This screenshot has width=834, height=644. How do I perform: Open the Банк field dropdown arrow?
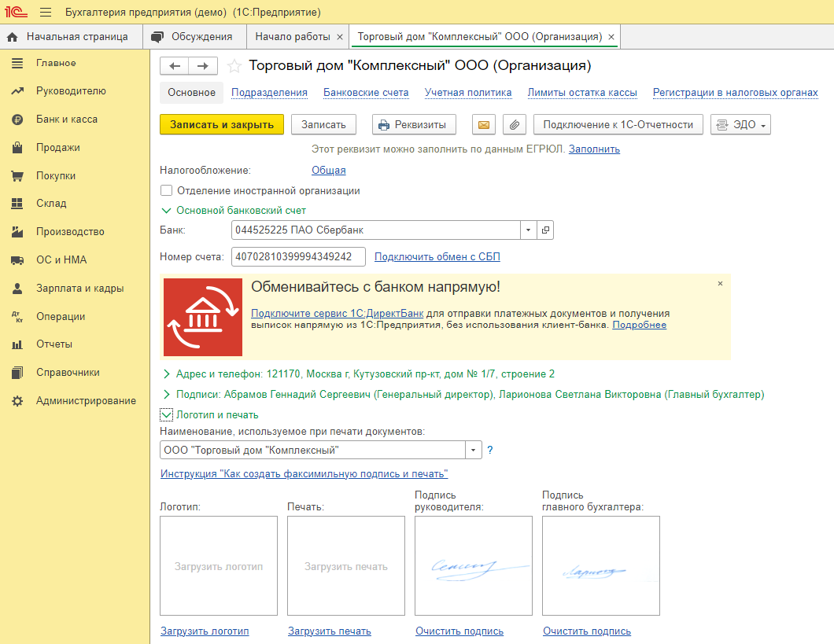click(528, 230)
